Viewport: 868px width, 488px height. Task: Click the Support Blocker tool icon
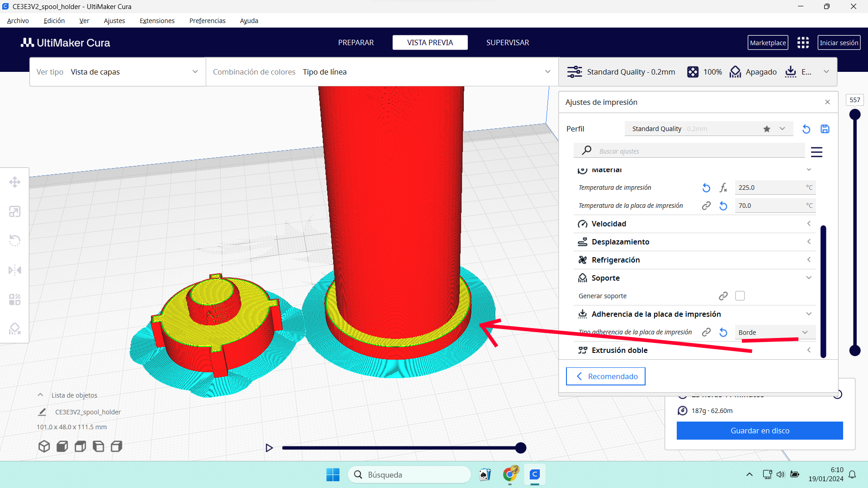[14, 328]
